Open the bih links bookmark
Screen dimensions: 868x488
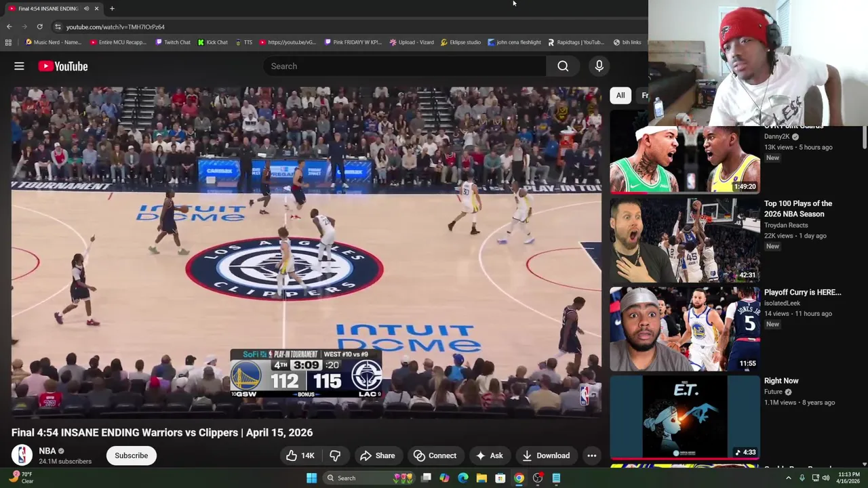[x=627, y=42]
